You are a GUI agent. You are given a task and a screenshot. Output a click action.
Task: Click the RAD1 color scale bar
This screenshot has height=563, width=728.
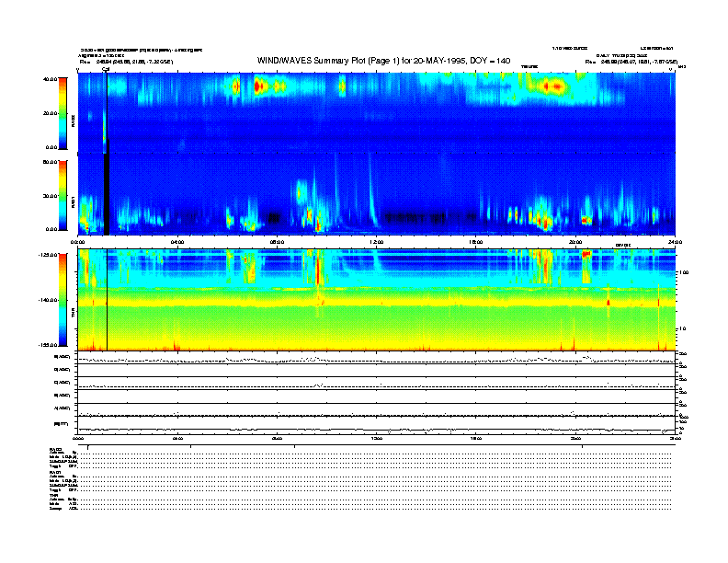click(x=63, y=196)
